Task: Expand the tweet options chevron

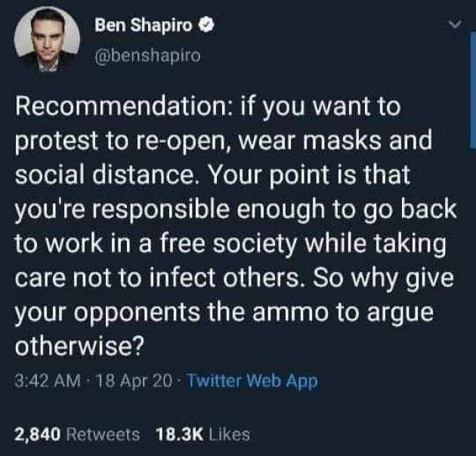Action: point(455,24)
